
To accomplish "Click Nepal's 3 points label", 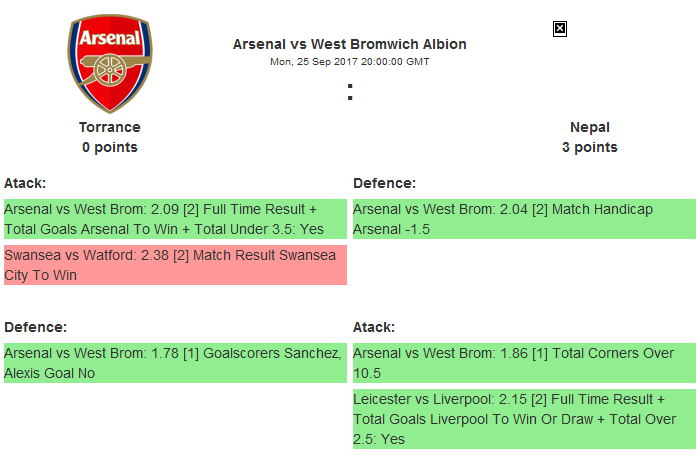I will pyautogui.click(x=590, y=147).
